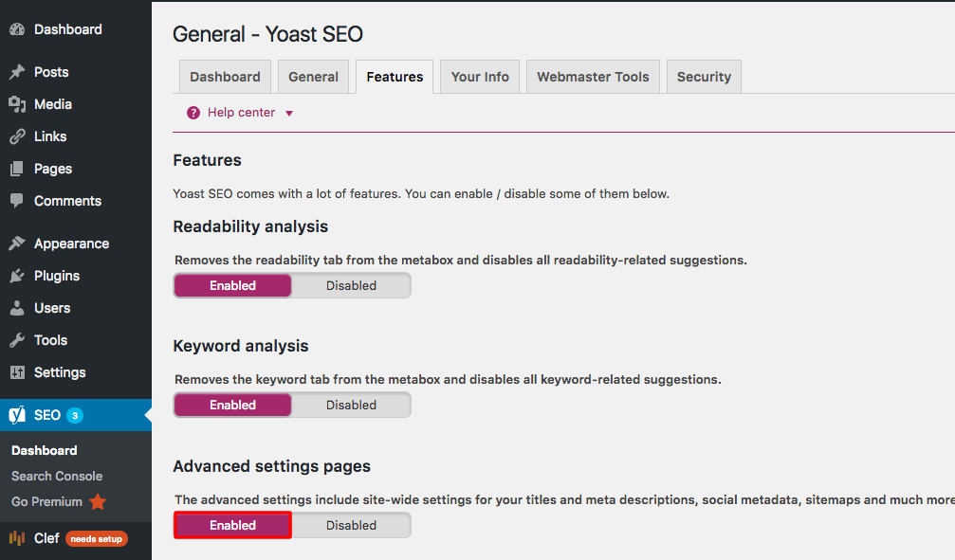
Task: Switch to the Your Info tab
Action: pyautogui.click(x=480, y=77)
